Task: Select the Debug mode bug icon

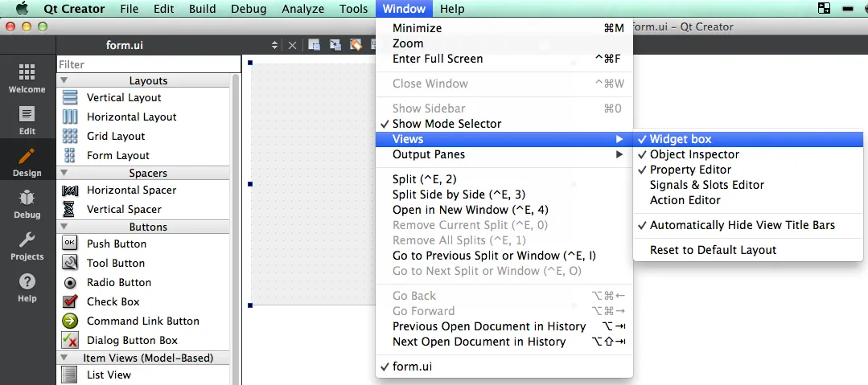Action: (27, 203)
